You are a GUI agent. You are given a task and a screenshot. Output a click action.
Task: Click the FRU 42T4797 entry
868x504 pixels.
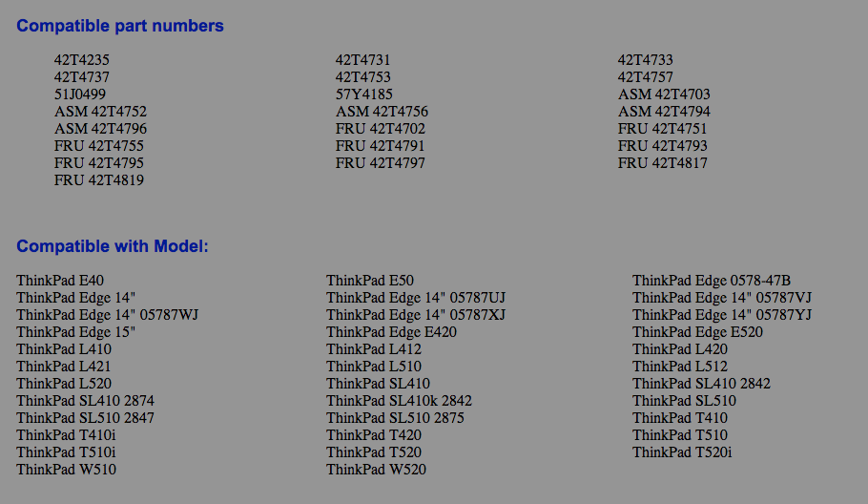point(381,163)
